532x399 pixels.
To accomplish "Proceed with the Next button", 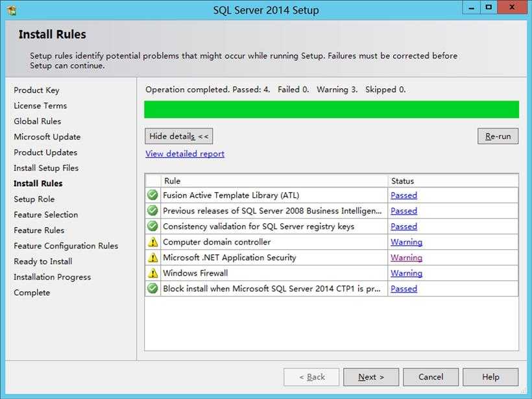I will point(371,377).
